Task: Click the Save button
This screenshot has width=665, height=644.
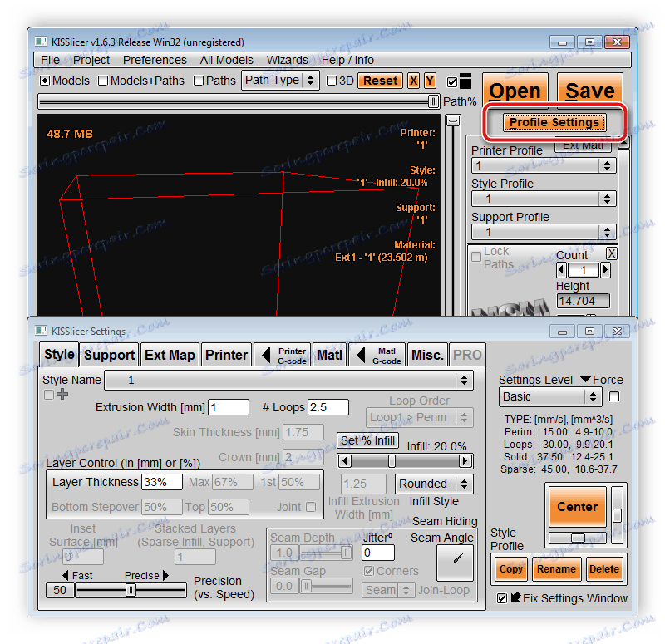Action: 590,90
